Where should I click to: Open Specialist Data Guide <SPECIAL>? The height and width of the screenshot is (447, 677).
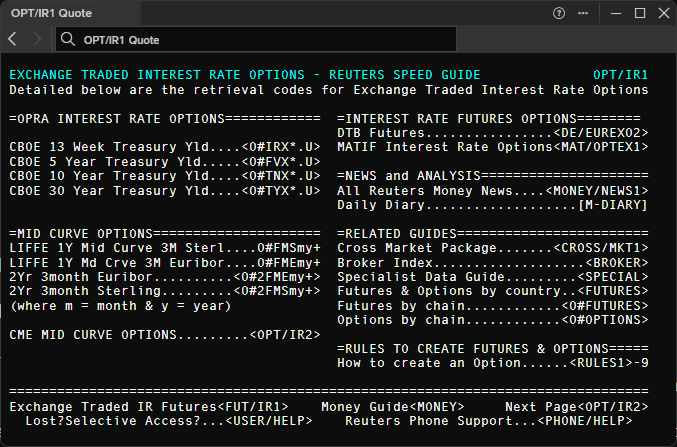[x=613, y=277]
